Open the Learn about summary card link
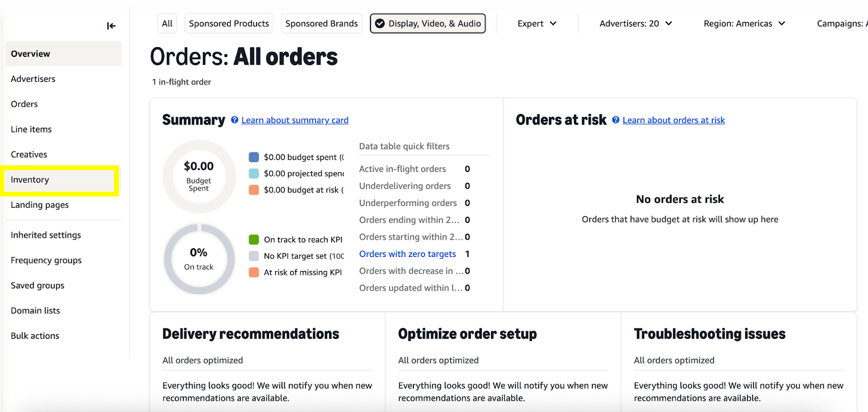 pos(295,120)
